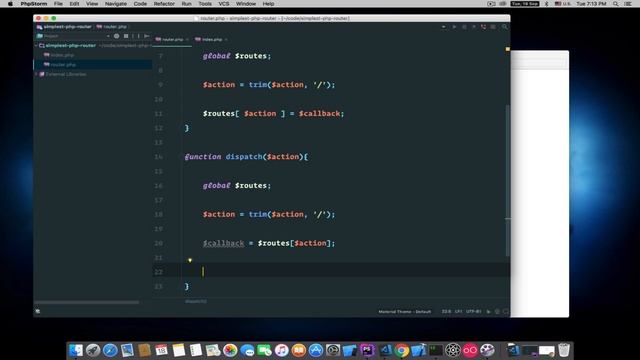This screenshot has width=640, height=360.
Task: Click collapse-all icon in Project panel
Action: pyautogui.click(x=126, y=36)
